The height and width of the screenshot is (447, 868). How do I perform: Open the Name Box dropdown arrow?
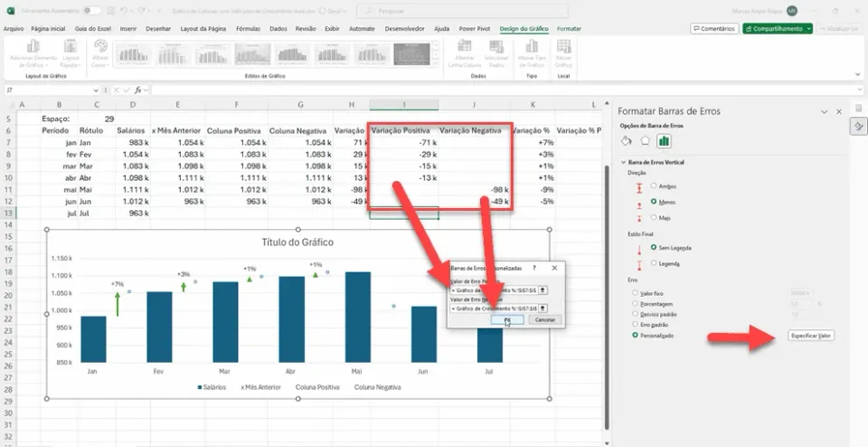[x=97, y=90]
